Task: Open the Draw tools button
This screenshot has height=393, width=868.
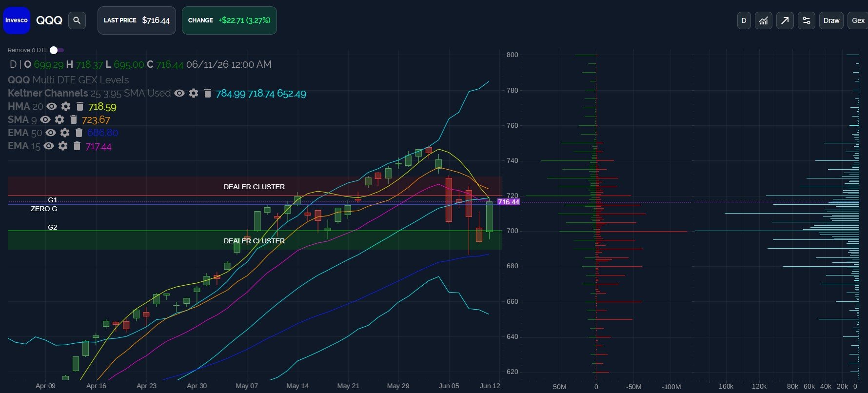Action: [831, 20]
